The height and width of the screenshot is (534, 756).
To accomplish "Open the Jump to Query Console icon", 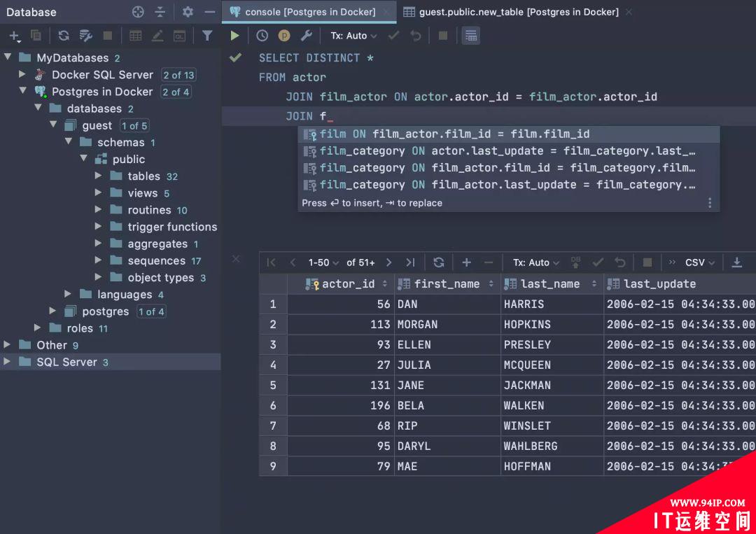I will [179, 36].
